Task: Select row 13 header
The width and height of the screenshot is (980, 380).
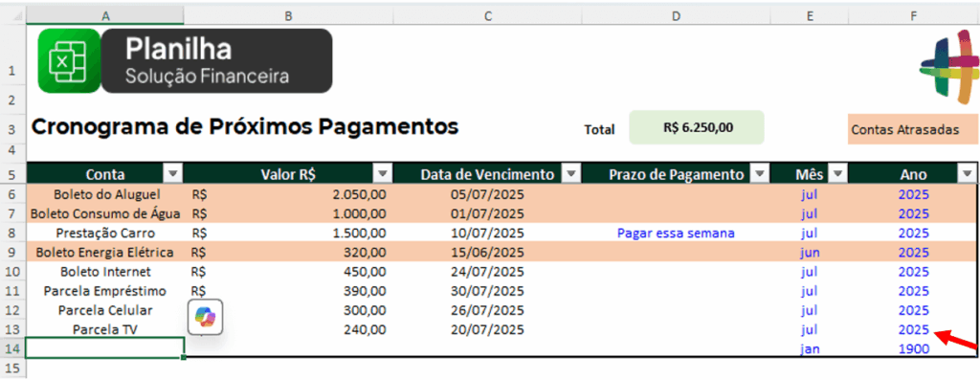Action: pyautogui.click(x=13, y=330)
